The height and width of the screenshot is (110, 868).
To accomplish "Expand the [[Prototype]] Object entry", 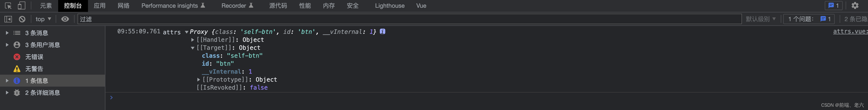I will pyautogui.click(x=198, y=80).
